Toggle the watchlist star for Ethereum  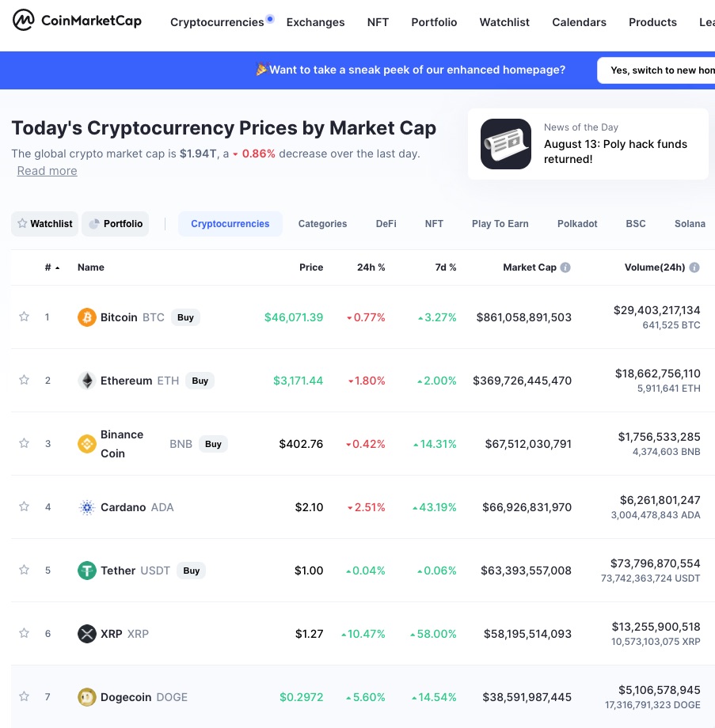pos(24,381)
